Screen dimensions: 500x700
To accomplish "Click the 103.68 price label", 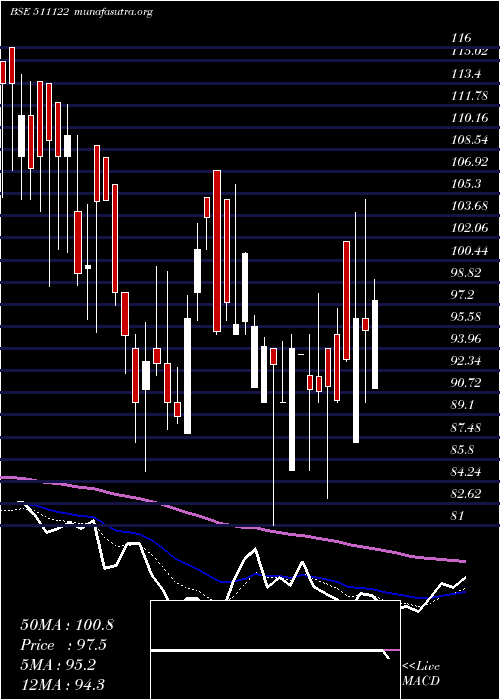I will (x=470, y=206).
